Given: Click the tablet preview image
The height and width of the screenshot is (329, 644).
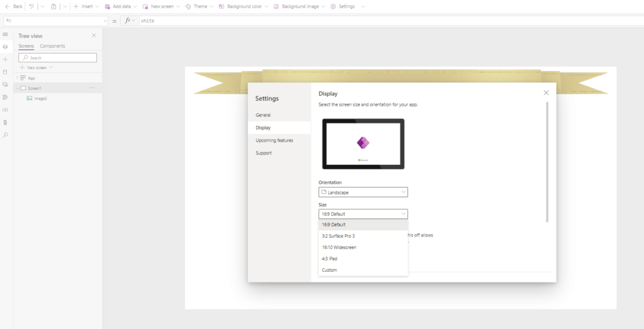Looking at the screenshot, I should pos(363,144).
